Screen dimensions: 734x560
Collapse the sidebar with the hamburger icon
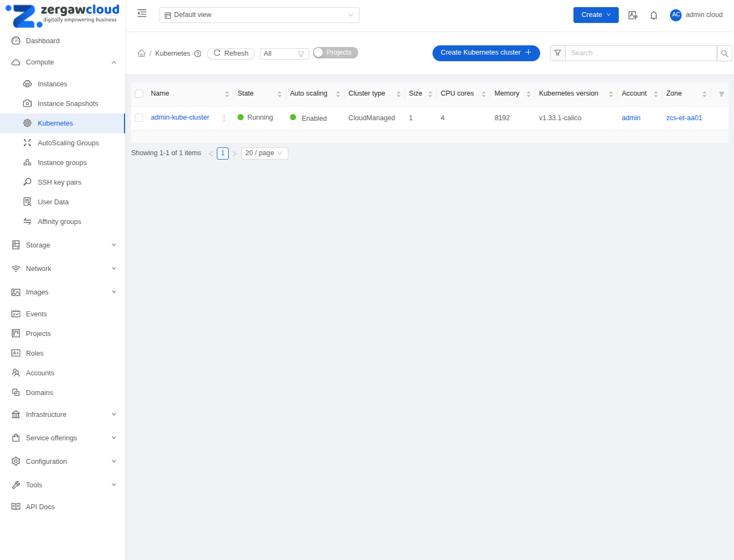tap(141, 13)
